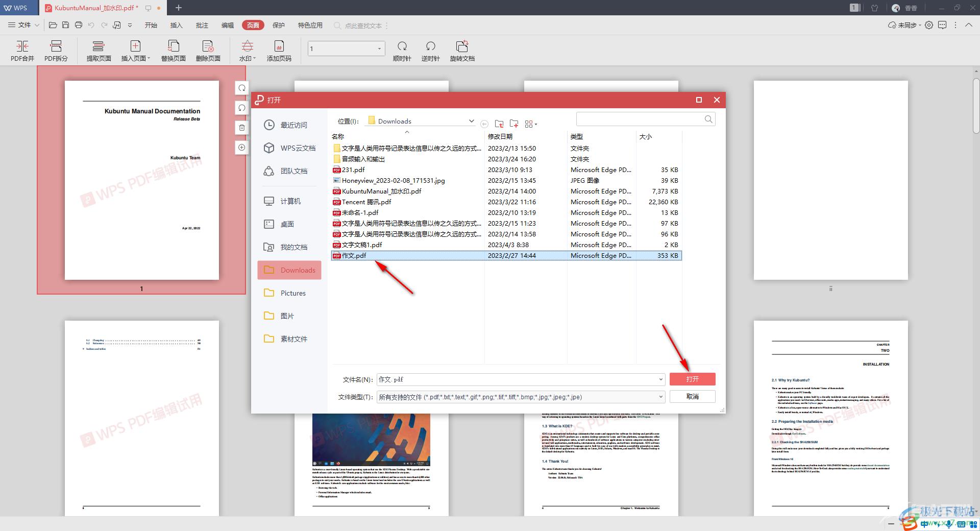Switch to the 编辑 tab
This screenshot has width=980, height=531.
point(228,25)
